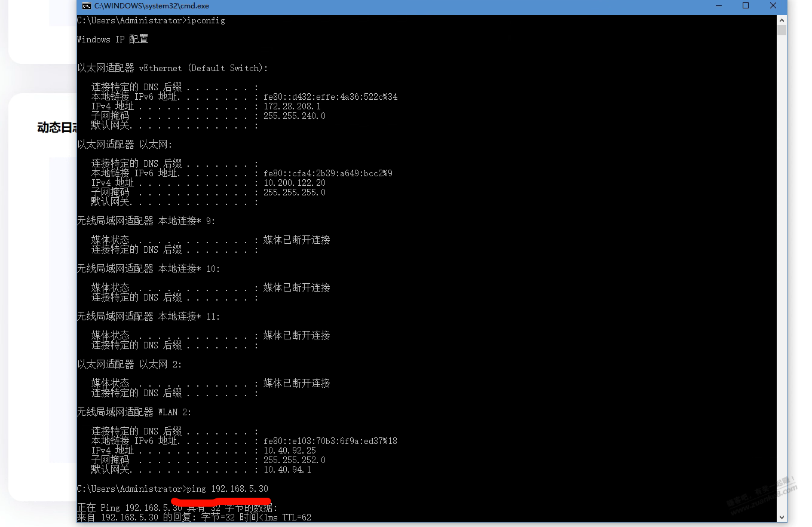The width and height of the screenshot is (812, 527).
Task: Close the cmd.exe window
Action: 773,6
